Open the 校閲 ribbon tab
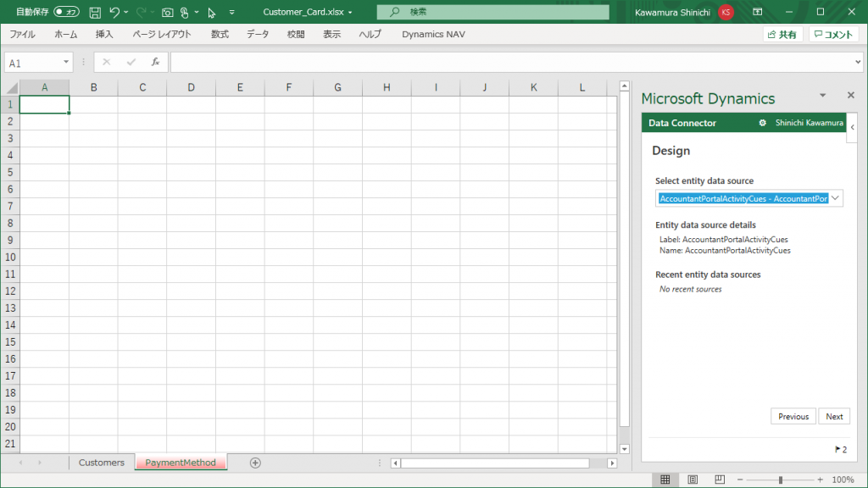The height and width of the screenshot is (488, 868). 296,34
